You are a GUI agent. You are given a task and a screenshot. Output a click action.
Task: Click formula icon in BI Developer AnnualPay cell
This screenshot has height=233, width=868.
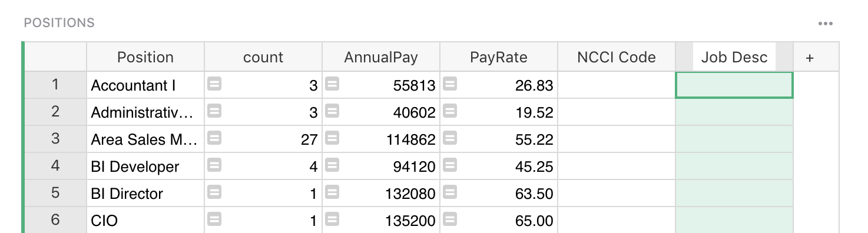click(x=332, y=166)
